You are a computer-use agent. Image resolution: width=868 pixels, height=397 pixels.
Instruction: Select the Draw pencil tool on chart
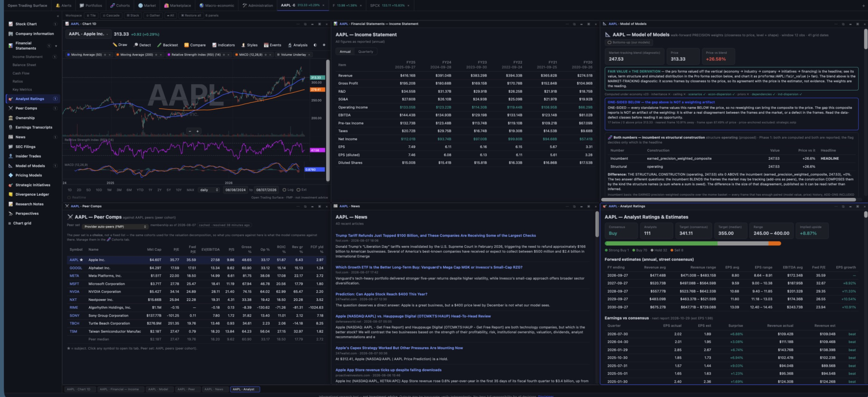120,45
